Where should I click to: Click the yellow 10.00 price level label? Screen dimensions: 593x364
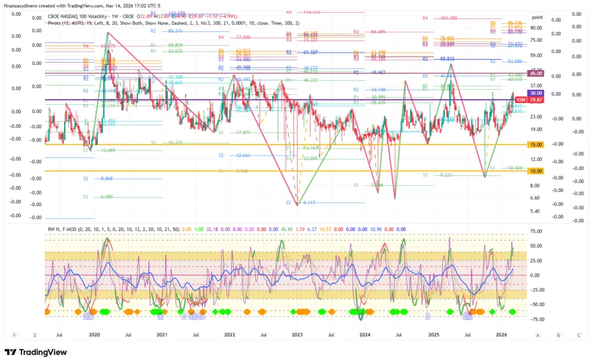(536, 171)
